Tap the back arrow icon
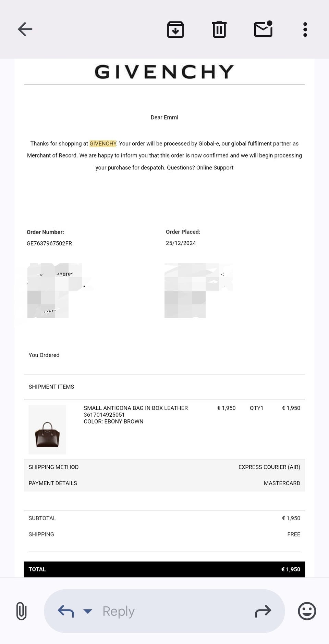 (x=25, y=29)
